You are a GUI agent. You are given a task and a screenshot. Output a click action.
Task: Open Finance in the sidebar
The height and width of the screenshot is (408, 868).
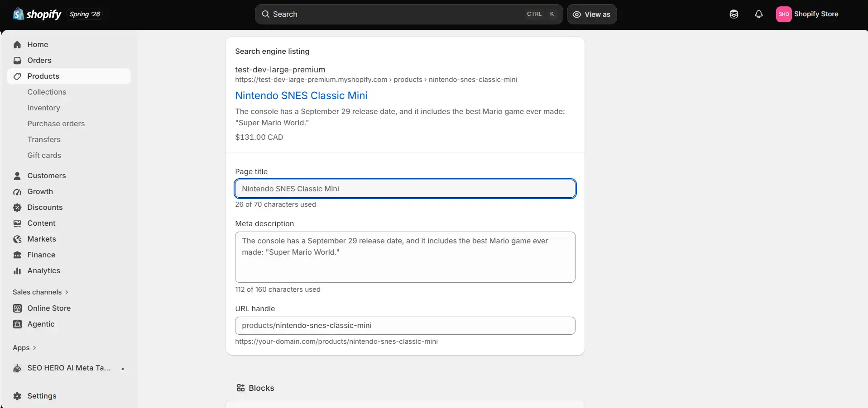pyautogui.click(x=69, y=255)
